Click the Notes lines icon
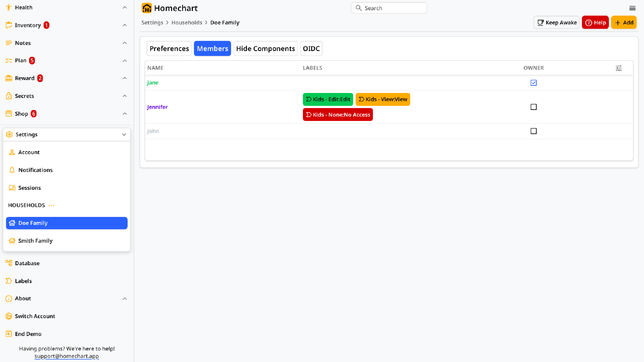 [9, 43]
